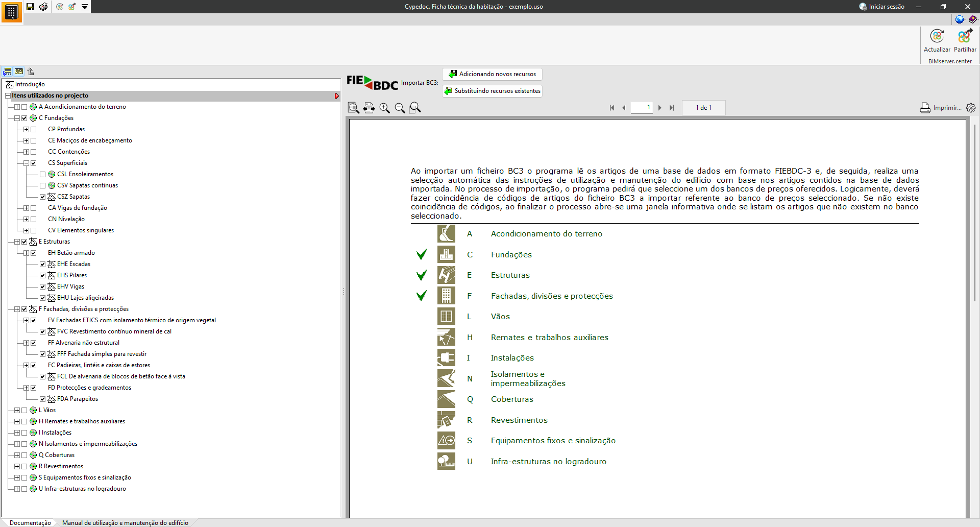The image size is (980, 527).
Task: Open the print settings gear icon
Action: (971, 108)
